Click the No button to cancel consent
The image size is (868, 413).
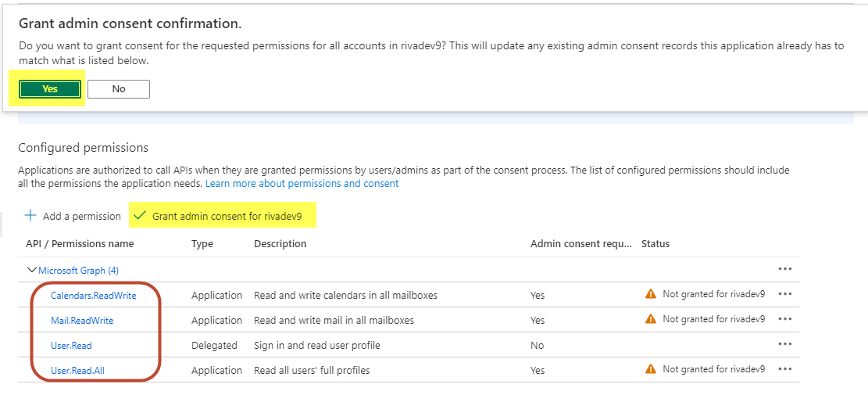pos(119,89)
